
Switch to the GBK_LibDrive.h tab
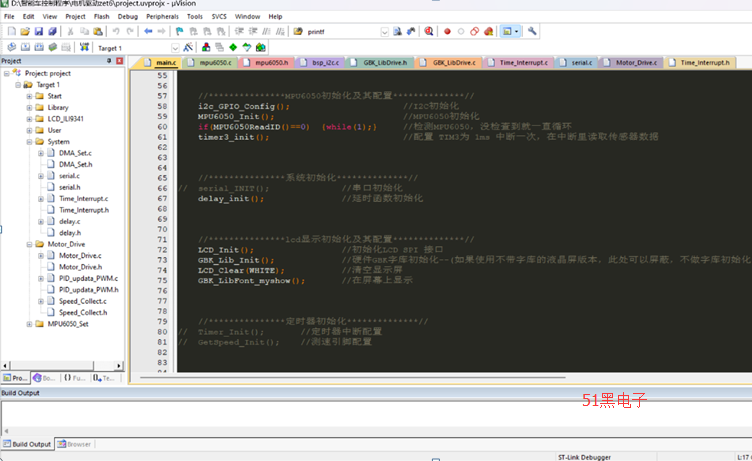(380, 63)
